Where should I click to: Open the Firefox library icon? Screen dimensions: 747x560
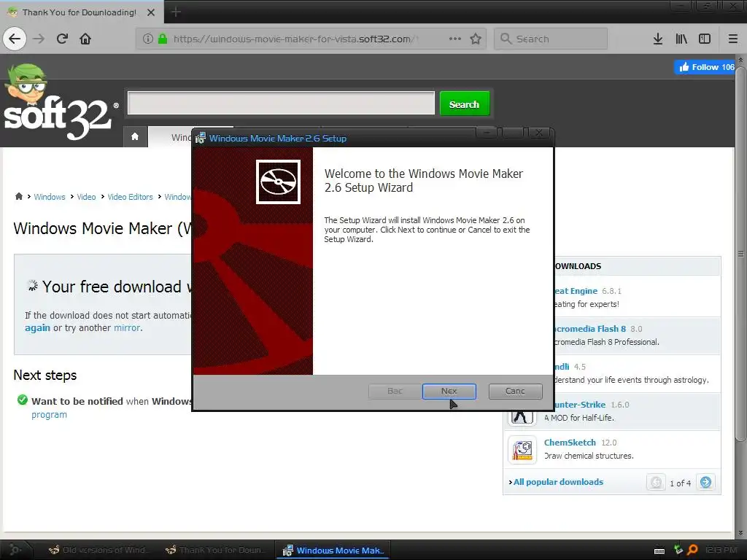click(681, 39)
